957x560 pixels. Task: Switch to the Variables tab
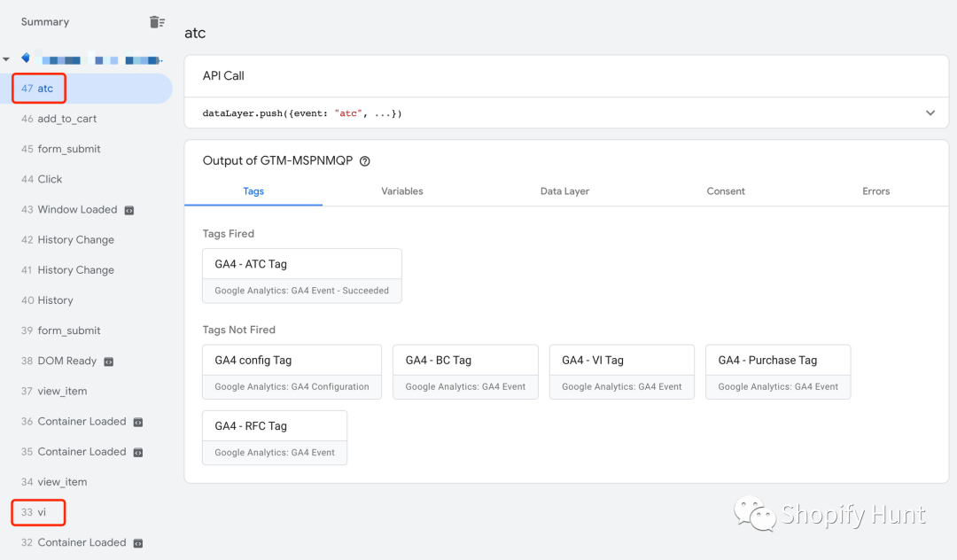tap(401, 191)
